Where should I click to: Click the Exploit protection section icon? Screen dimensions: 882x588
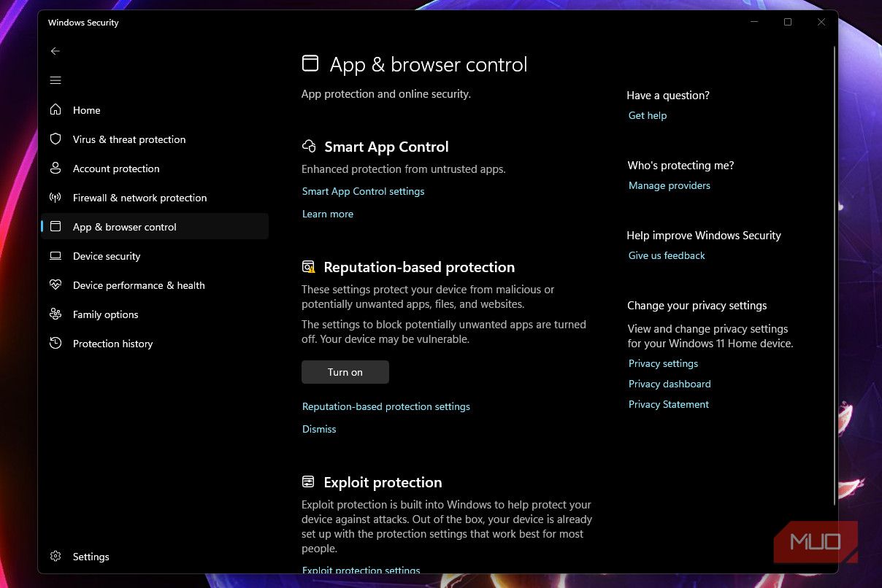(x=309, y=481)
